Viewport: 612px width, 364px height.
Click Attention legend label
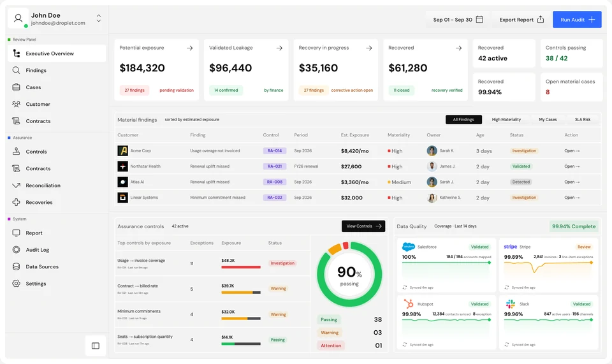click(331, 346)
